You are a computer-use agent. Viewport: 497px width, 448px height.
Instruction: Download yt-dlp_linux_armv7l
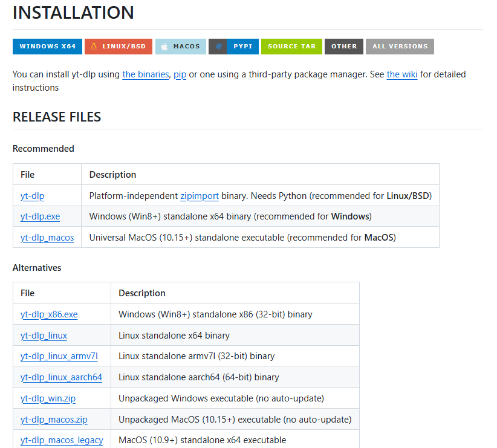point(59,356)
